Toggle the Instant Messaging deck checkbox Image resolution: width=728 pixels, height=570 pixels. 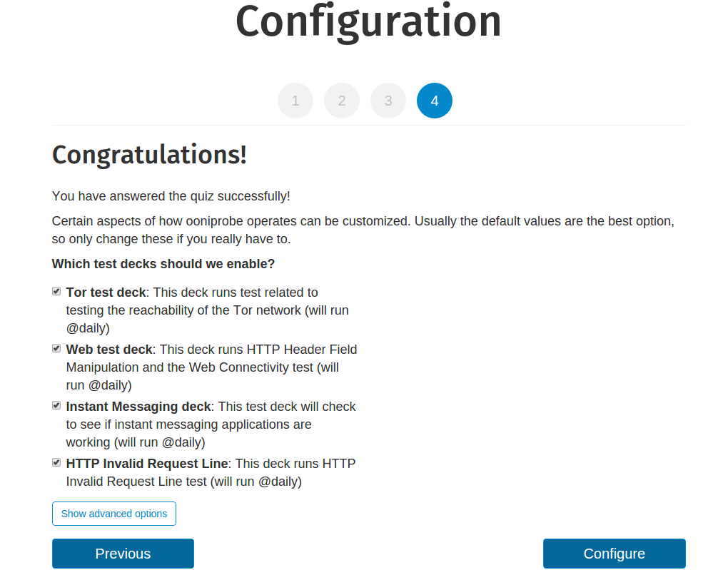(56, 405)
